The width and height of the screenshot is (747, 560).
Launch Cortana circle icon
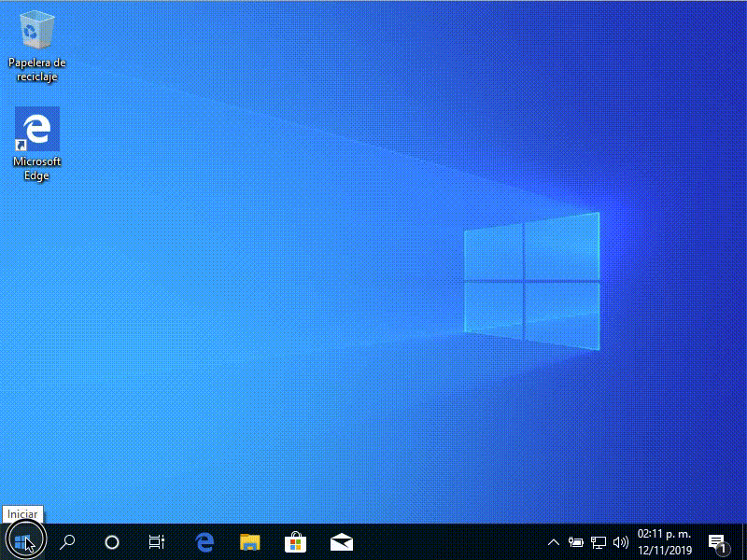click(112, 541)
